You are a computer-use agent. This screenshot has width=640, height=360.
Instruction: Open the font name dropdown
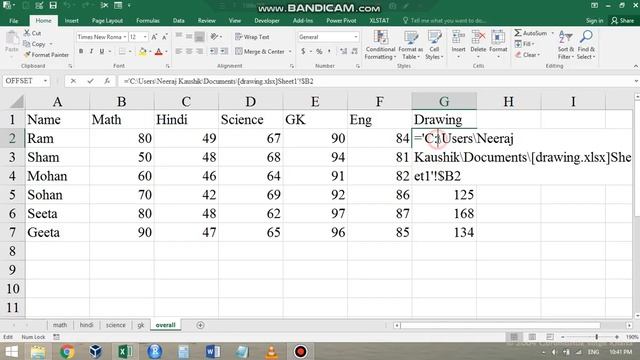point(124,37)
